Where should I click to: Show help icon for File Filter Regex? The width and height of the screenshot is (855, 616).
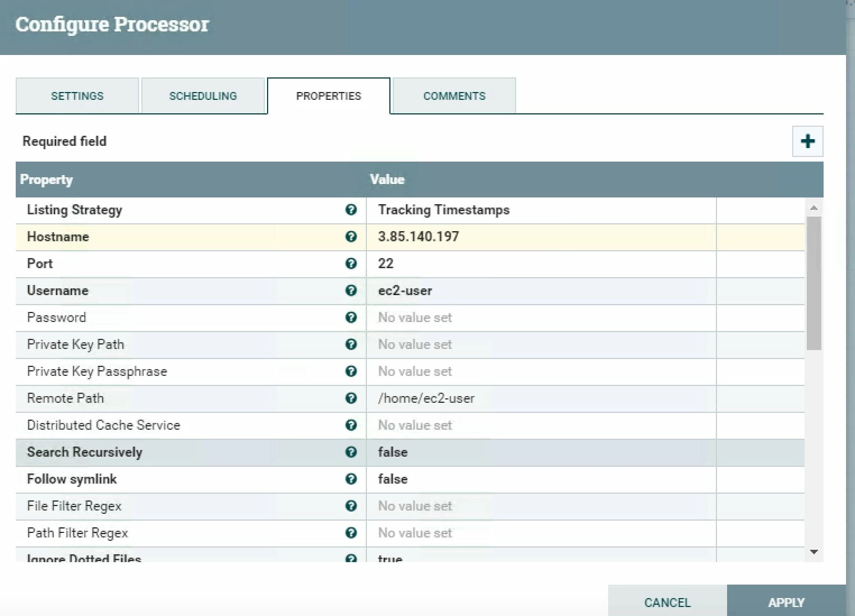(351, 506)
